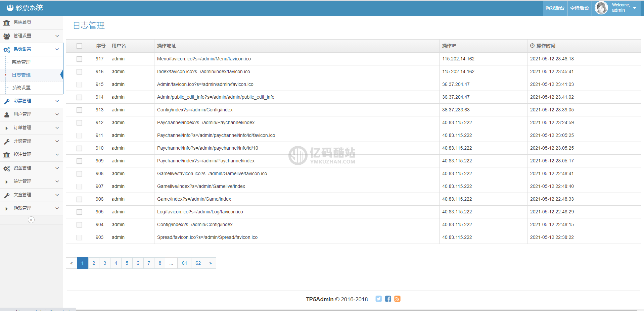Tick checkbox for log row 917
Screen dimensions: 644x311
79,59
